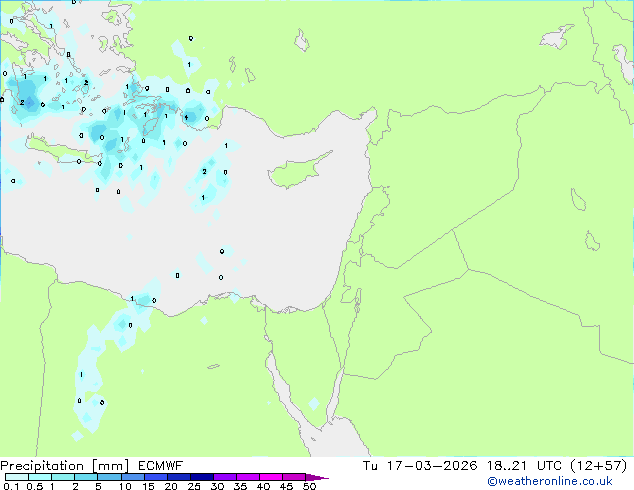
Task: Open the weatheronline.co.uk link
Action: 550,481
